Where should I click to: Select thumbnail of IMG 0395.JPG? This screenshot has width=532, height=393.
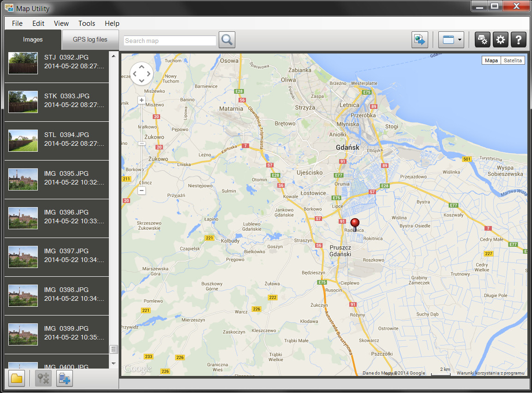coord(23,179)
